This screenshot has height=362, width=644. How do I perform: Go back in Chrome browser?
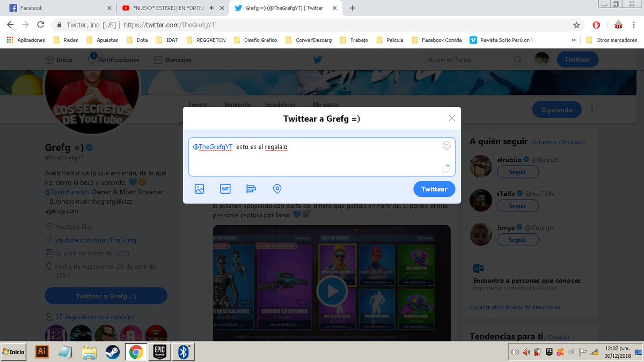tap(10, 25)
